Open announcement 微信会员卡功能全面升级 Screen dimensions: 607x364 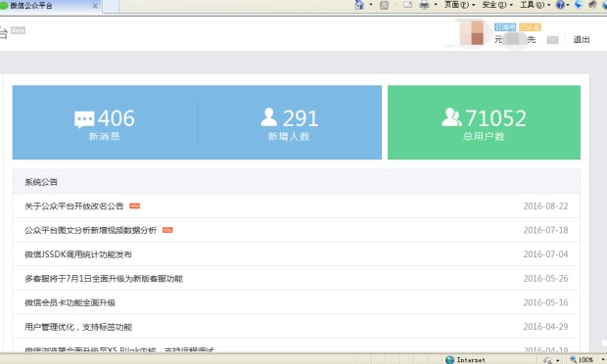click(70, 302)
